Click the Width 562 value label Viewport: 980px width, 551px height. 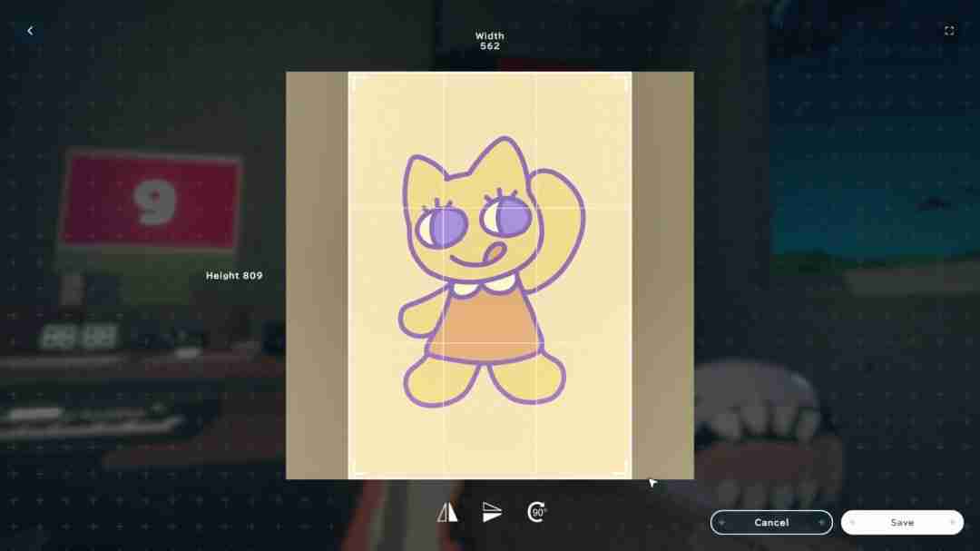click(489, 41)
